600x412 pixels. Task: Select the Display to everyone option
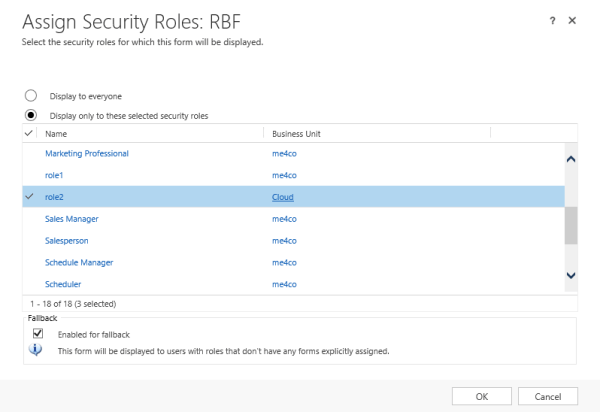pyautogui.click(x=31, y=96)
